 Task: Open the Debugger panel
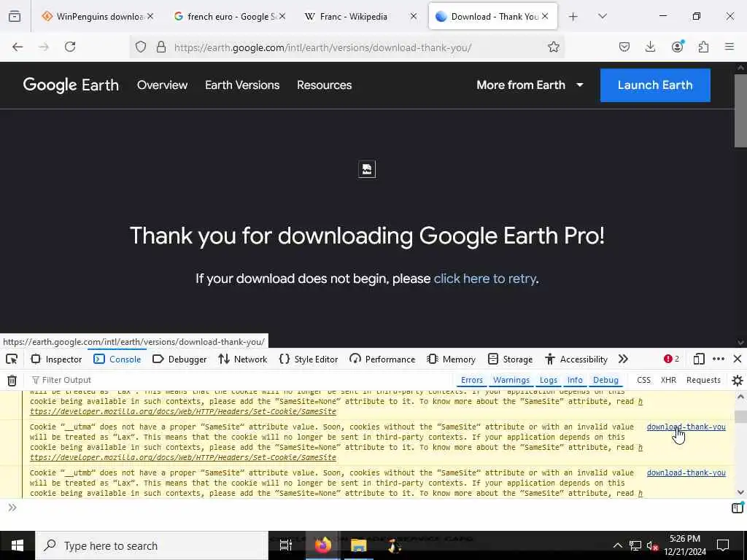[x=179, y=359]
